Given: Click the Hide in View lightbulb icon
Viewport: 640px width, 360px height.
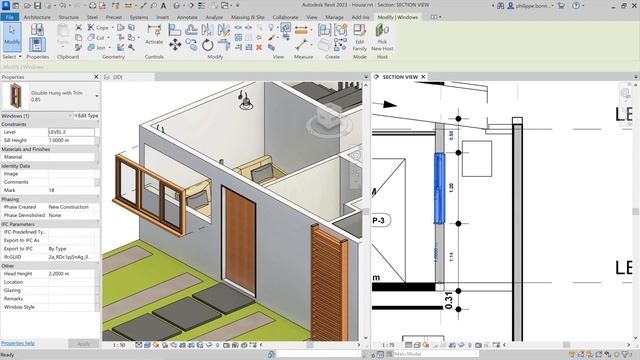Looking at the screenshot, I should (x=271, y=27).
